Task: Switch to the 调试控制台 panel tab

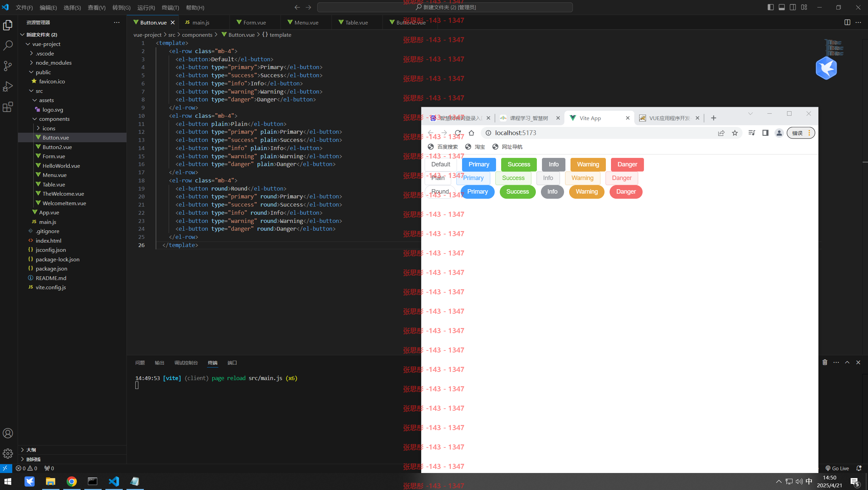Action: tap(186, 363)
